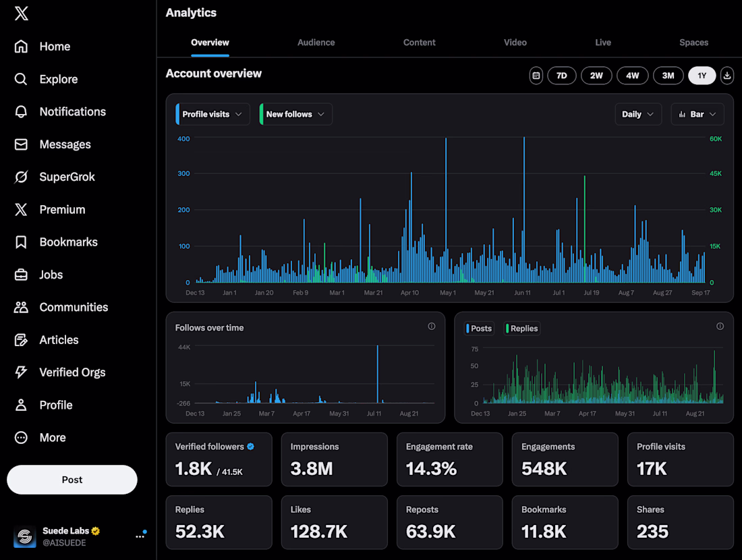The image size is (742, 560).
Task: Toggle the Posts series in chart legend
Action: [x=479, y=329]
